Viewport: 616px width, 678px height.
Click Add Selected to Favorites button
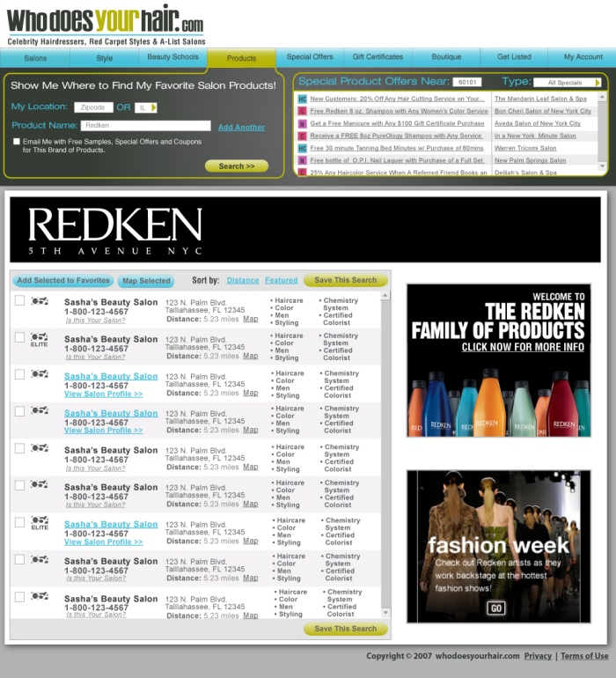[x=63, y=281]
